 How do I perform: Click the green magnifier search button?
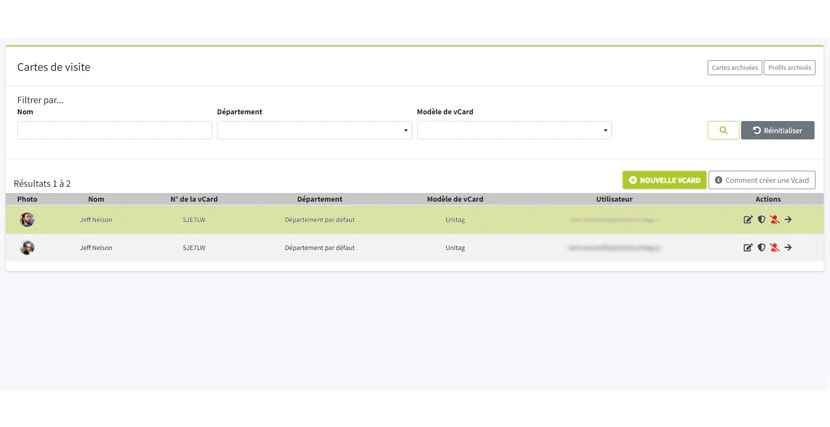click(723, 130)
